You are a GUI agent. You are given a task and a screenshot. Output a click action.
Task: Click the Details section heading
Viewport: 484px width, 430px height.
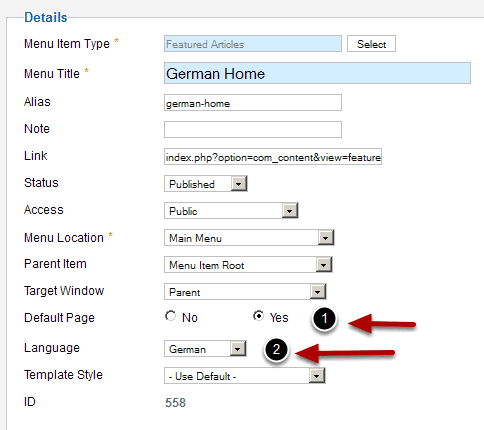coord(46,17)
